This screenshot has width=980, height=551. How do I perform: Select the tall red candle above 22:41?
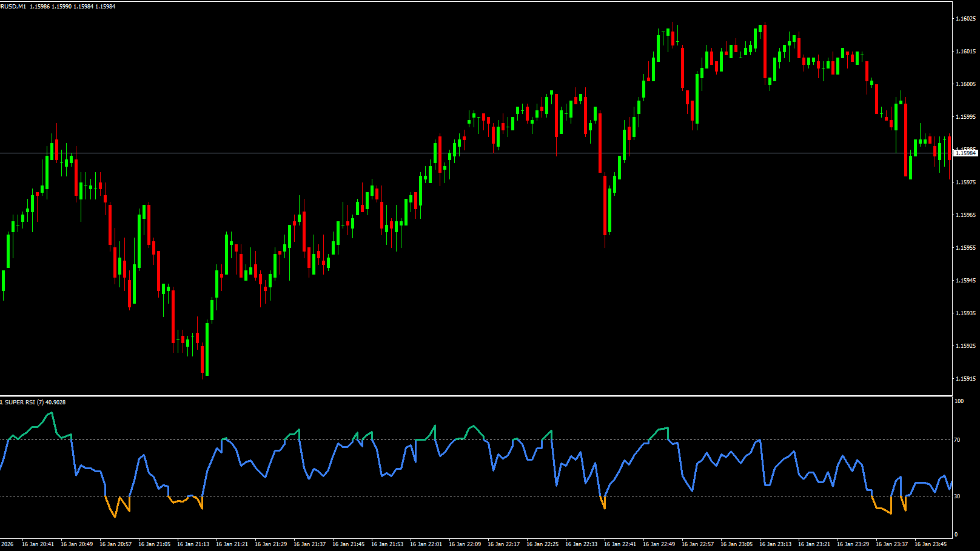(x=605, y=205)
